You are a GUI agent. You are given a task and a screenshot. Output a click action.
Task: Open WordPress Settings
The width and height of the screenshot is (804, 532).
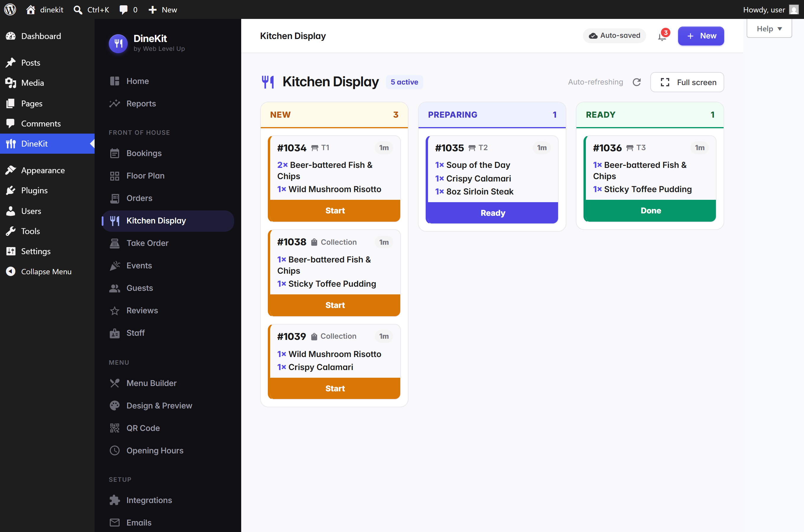pyautogui.click(x=47, y=252)
